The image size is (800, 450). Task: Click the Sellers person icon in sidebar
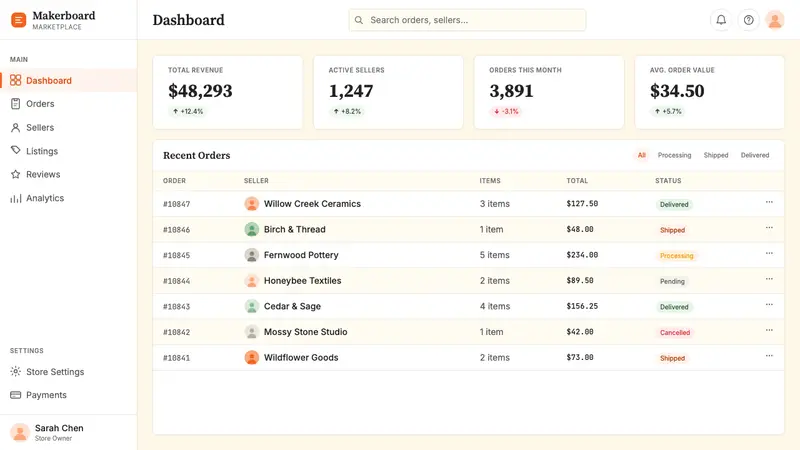(x=15, y=128)
